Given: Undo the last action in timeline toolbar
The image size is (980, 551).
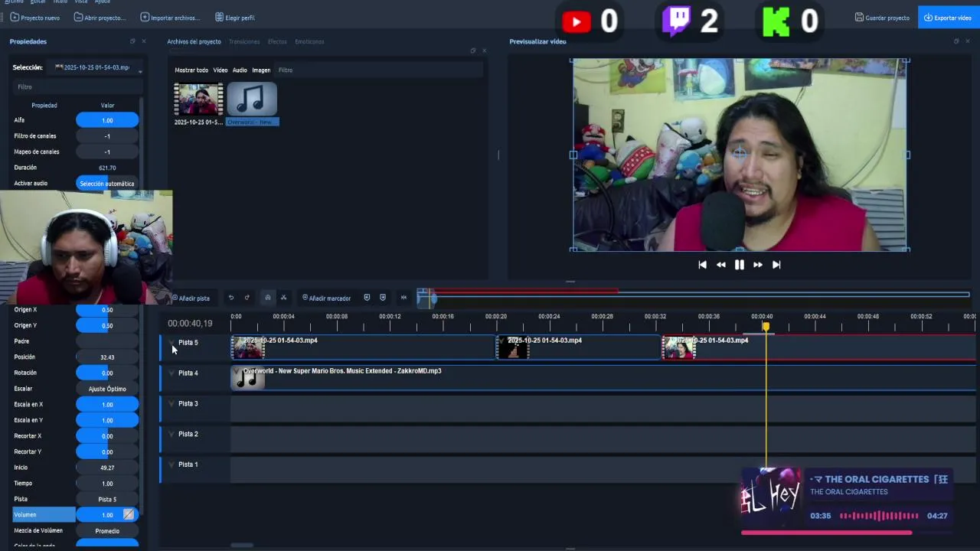Looking at the screenshot, I should (230, 298).
